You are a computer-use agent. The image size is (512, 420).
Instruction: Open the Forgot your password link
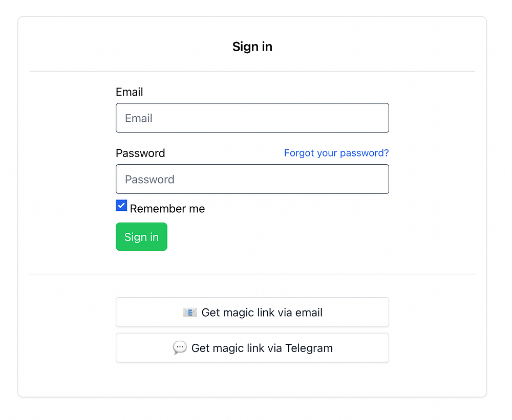tap(336, 153)
